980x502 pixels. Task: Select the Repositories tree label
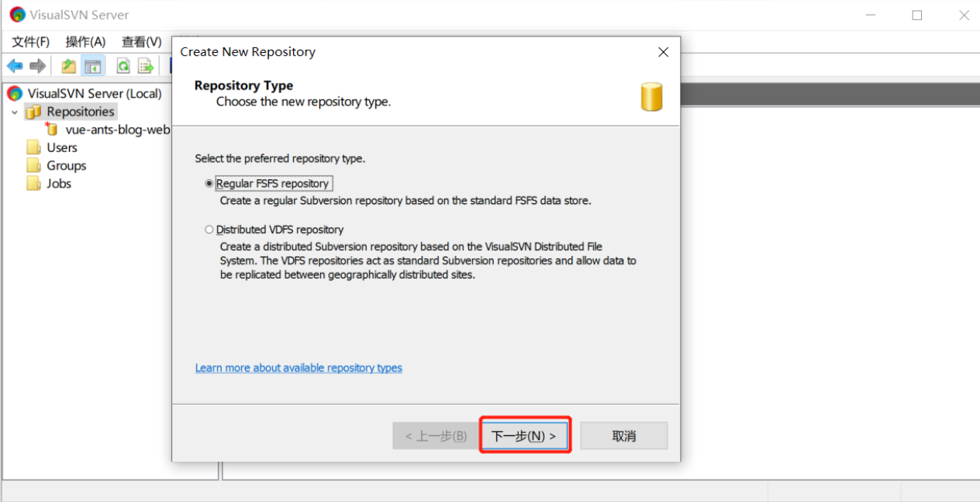coord(81,112)
